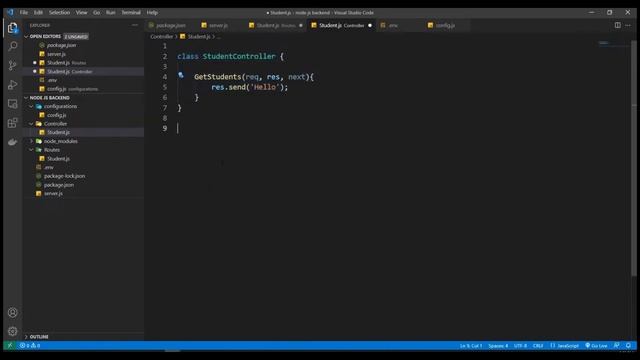Collapse the Routes folder
Image resolution: width=640 pixels, height=360 pixels.
tap(31, 150)
